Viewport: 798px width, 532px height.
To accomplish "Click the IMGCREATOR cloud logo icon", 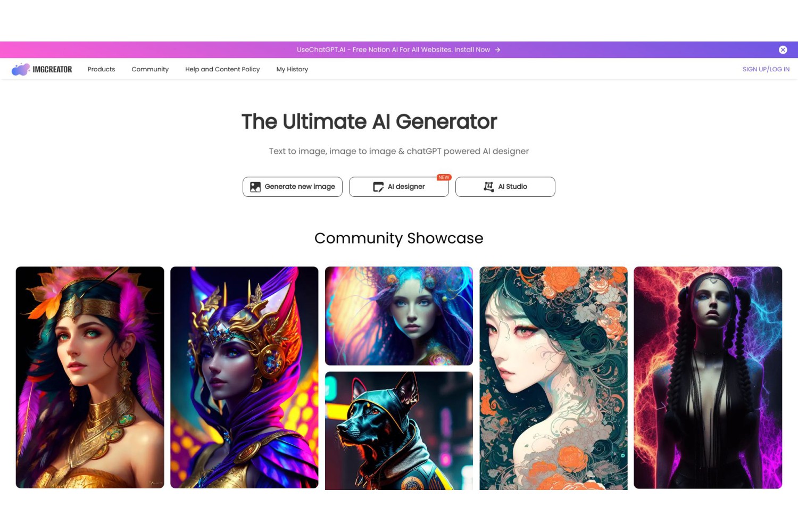I will click(21, 69).
